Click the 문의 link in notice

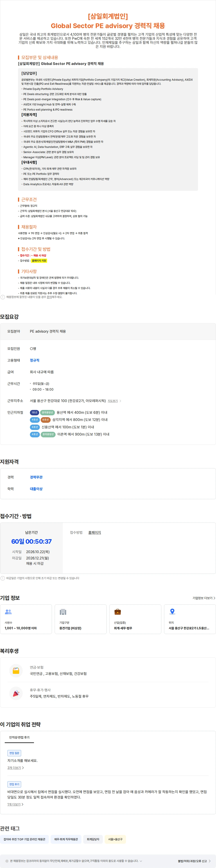pyautogui.click(x=49, y=297)
